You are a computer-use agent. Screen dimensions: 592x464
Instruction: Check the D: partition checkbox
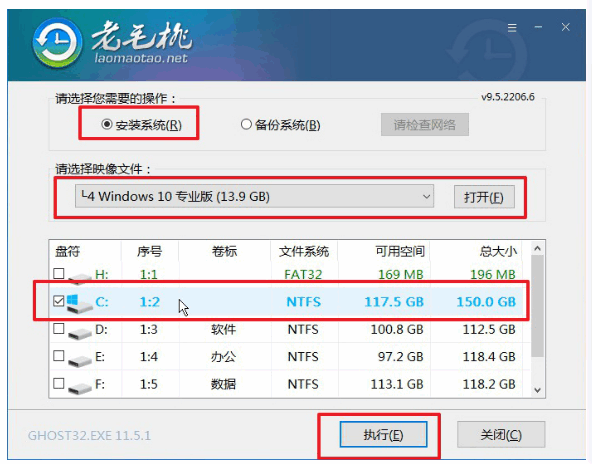(x=59, y=328)
